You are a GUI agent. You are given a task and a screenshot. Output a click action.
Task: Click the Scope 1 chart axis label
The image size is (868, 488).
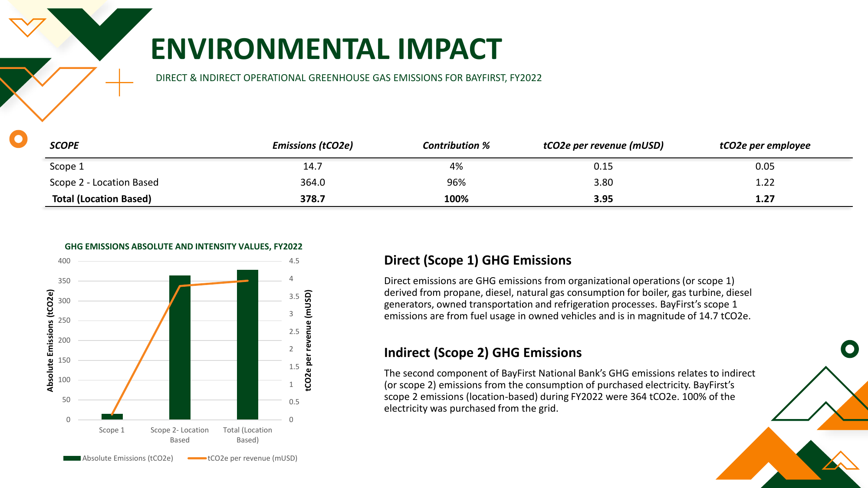pos(112,430)
